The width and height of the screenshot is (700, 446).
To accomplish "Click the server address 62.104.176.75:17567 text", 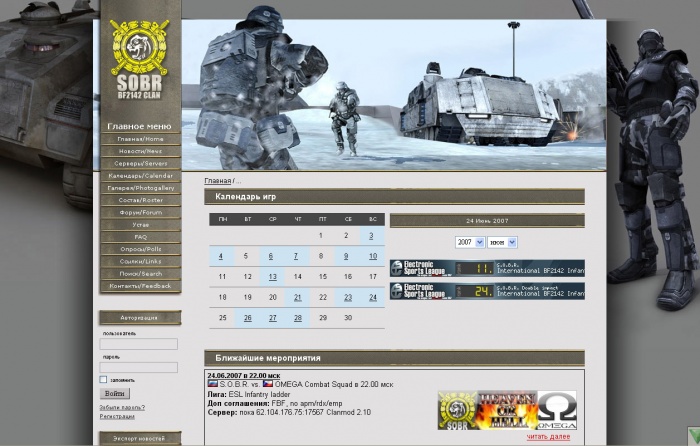I will [x=290, y=413].
